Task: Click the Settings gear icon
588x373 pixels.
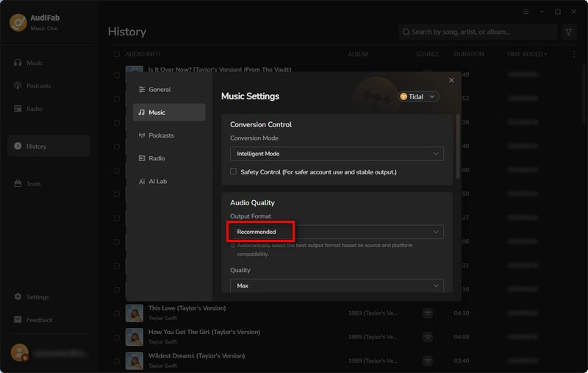Action: tap(18, 296)
